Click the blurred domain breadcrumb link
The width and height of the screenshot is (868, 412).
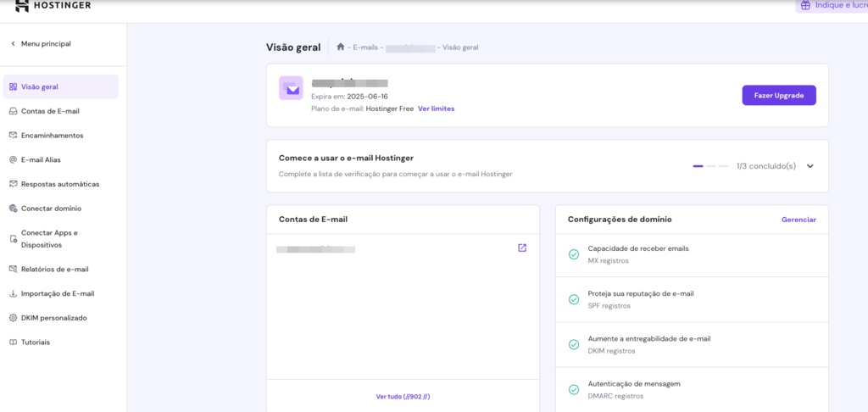[410, 47]
